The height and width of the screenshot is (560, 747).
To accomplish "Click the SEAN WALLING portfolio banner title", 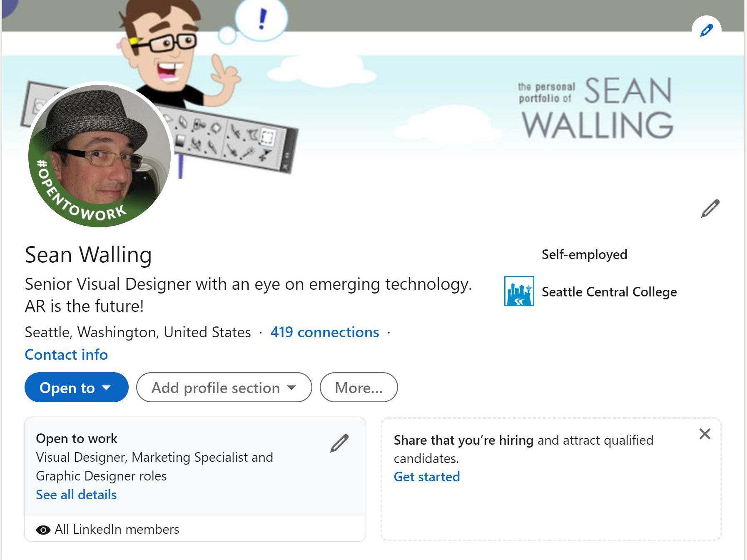I will coord(596,108).
